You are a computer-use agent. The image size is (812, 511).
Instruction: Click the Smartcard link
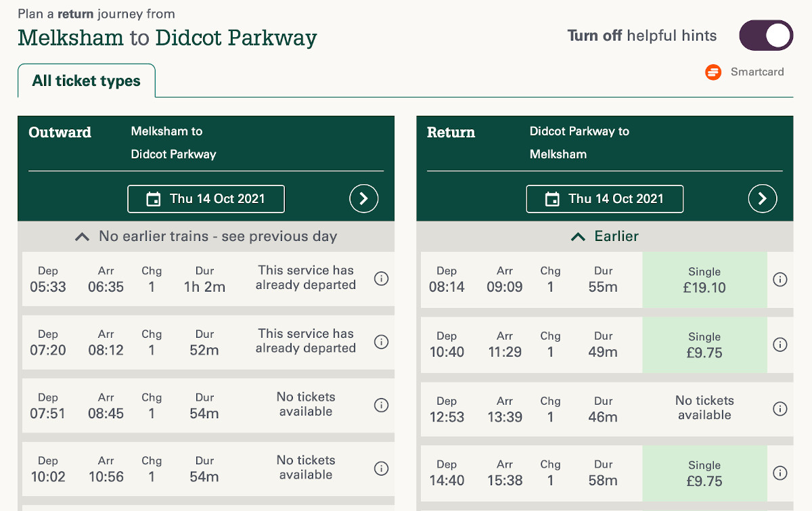[x=746, y=72]
